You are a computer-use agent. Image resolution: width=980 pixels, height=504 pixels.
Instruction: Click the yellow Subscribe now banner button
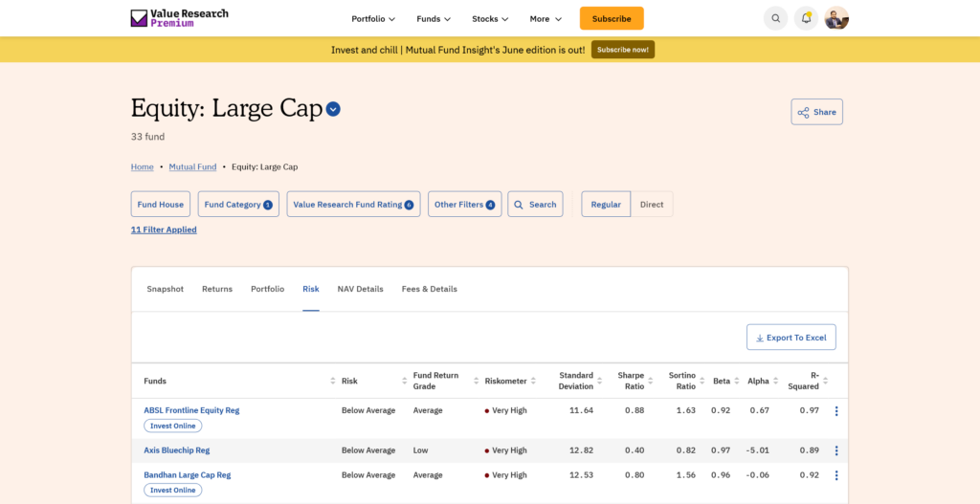[x=622, y=50]
